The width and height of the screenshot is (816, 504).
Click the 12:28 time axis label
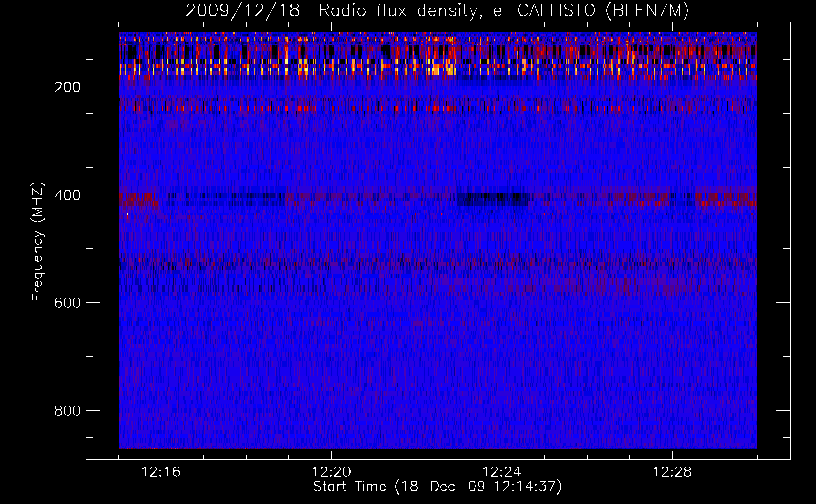[x=672, y=472]
